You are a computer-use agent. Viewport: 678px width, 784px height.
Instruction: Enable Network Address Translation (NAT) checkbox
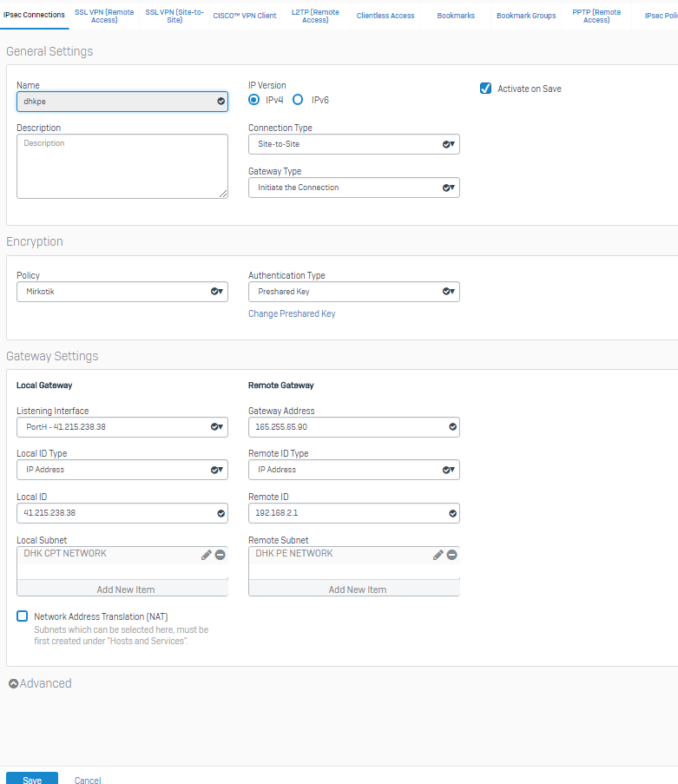tap(23, 616)
